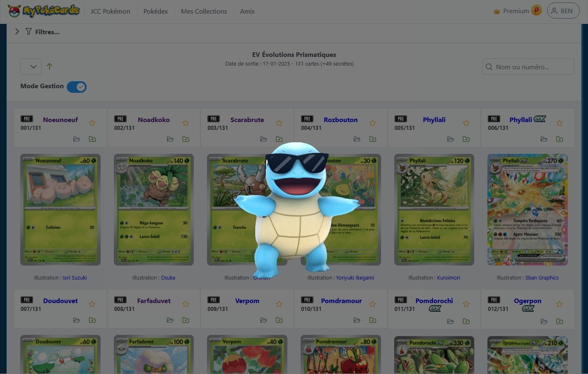This screenshot has width=588, height=374.
Task: Expand the Filtres panel
Action: point(17,31)
